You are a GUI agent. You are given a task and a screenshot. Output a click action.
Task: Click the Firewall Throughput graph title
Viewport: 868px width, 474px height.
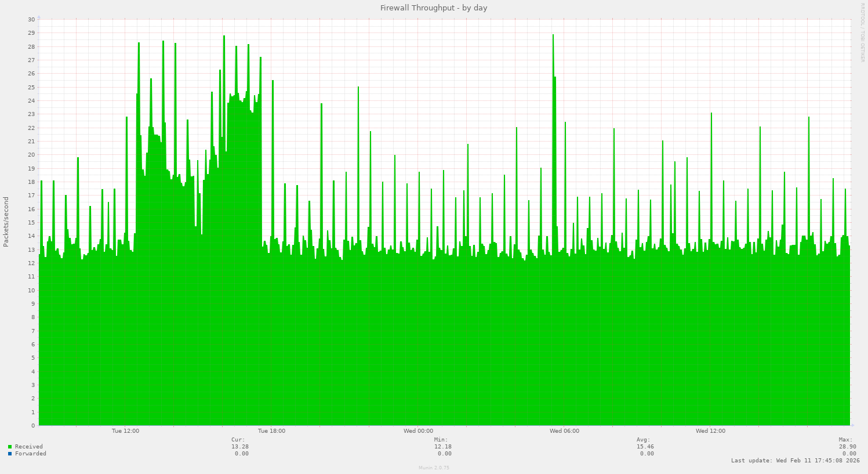click(434, 8)
